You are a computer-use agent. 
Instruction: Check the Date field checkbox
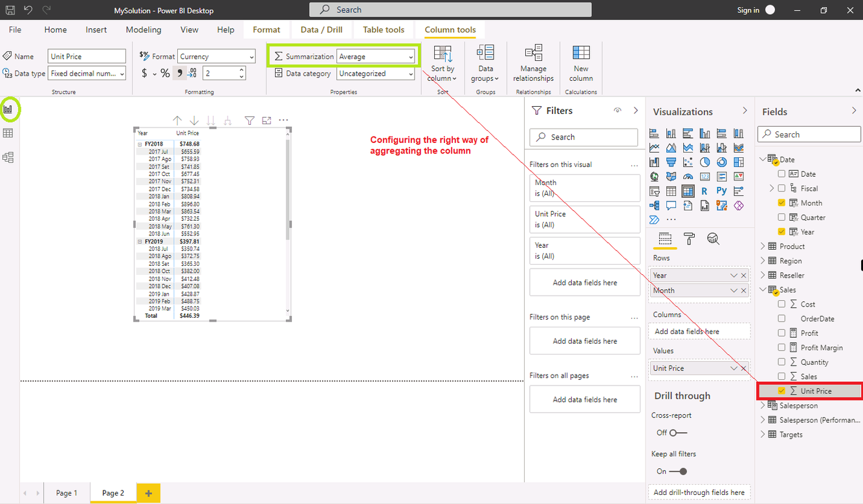(781, 174)
